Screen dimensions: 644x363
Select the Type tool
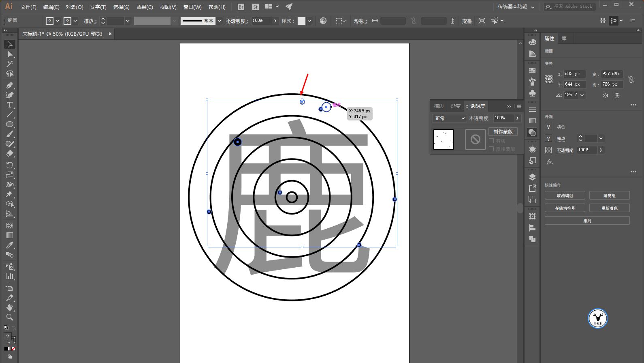[x=10, y=105]
